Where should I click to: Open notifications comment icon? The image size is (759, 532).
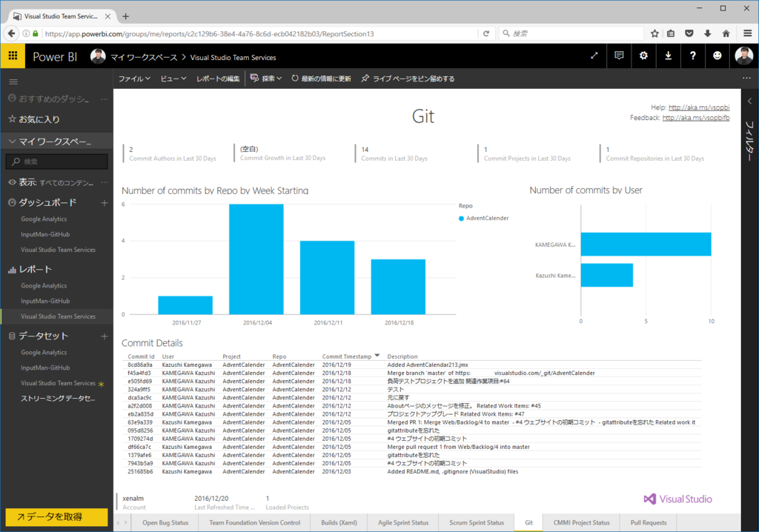[619, 56]
